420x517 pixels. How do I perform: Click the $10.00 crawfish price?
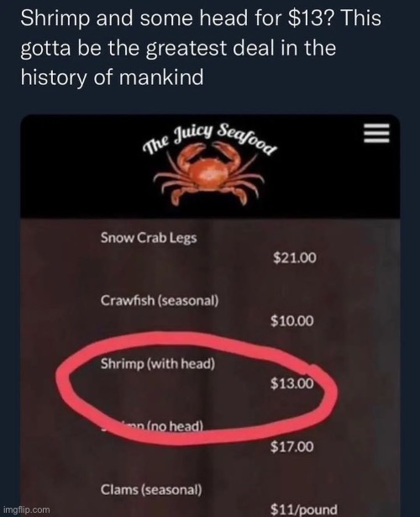[292, 321]
